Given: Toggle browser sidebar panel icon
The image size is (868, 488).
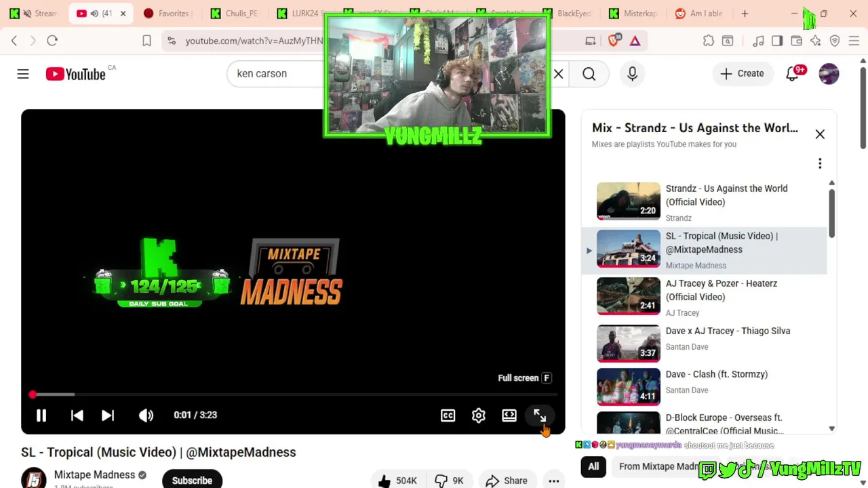Looking at the screenshot, I should click(777, 41).
